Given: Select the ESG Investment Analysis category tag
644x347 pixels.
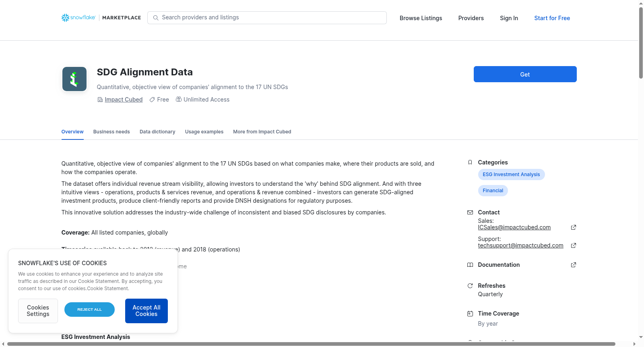Looking at the screenshot, I should tap(511, 175).
